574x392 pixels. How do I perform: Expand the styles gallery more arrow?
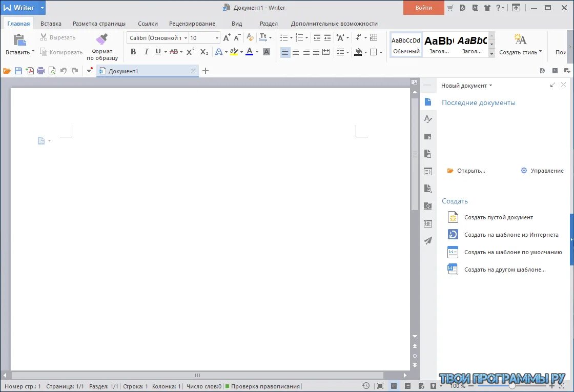pos(491,53)
